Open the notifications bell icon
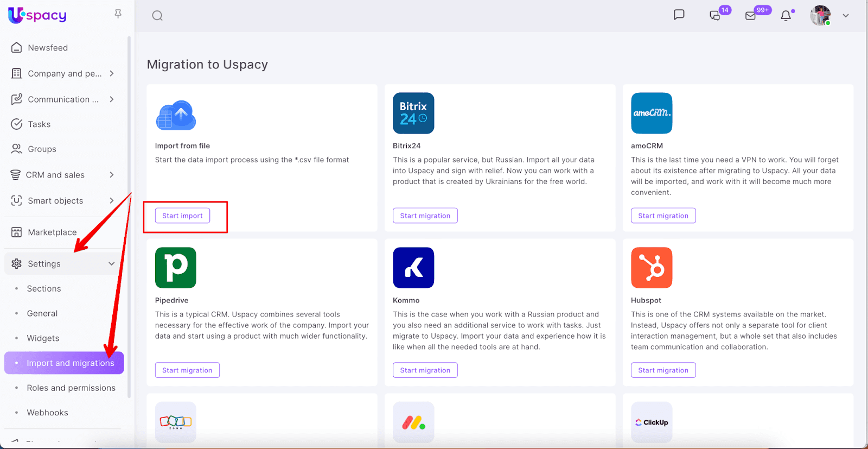 [786, 16]
